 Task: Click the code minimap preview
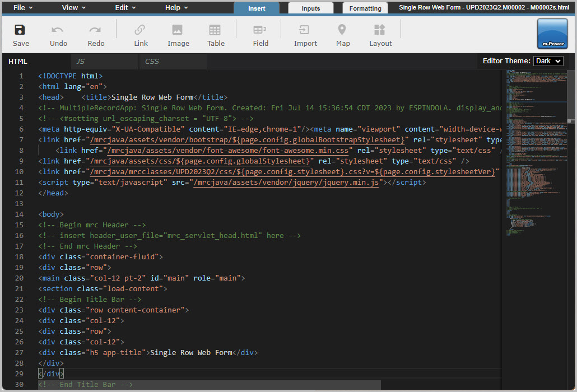point(536,153)
